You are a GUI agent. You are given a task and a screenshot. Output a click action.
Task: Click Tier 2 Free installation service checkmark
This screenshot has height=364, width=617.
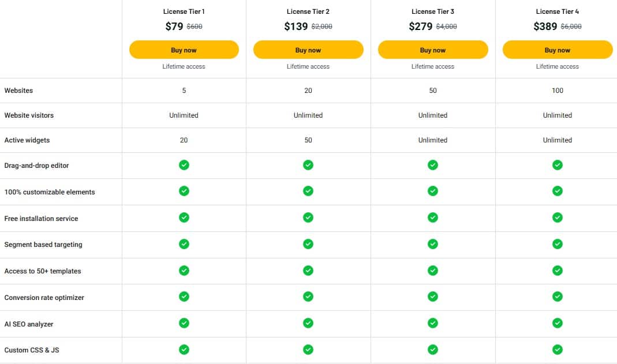click(308, 217)
